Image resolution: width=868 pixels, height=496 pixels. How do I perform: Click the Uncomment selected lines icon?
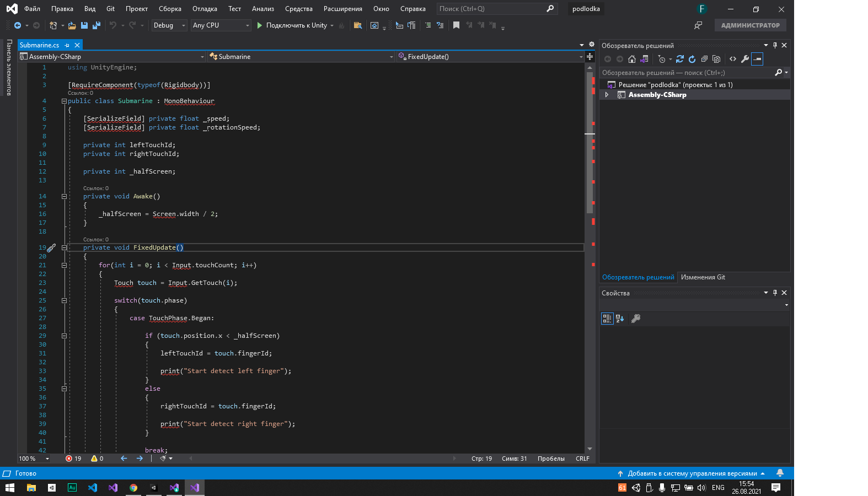tap(440, 25)
